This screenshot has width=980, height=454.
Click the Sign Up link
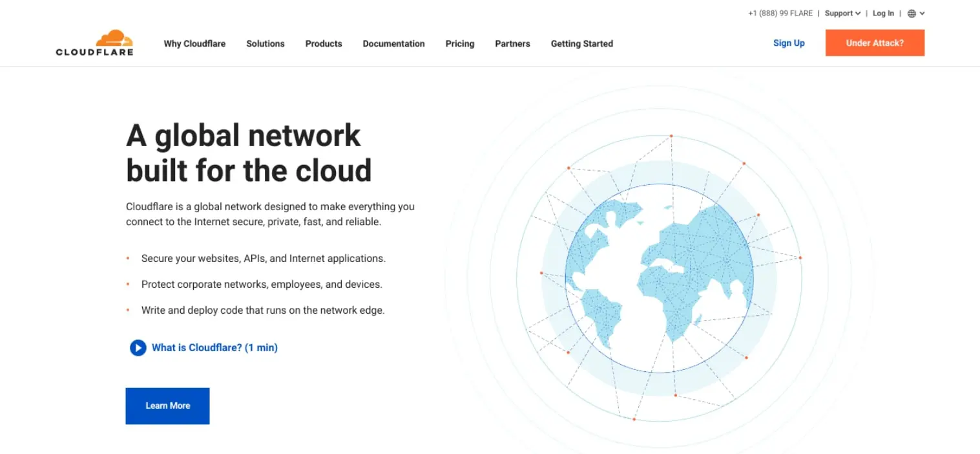coord(789,43)
